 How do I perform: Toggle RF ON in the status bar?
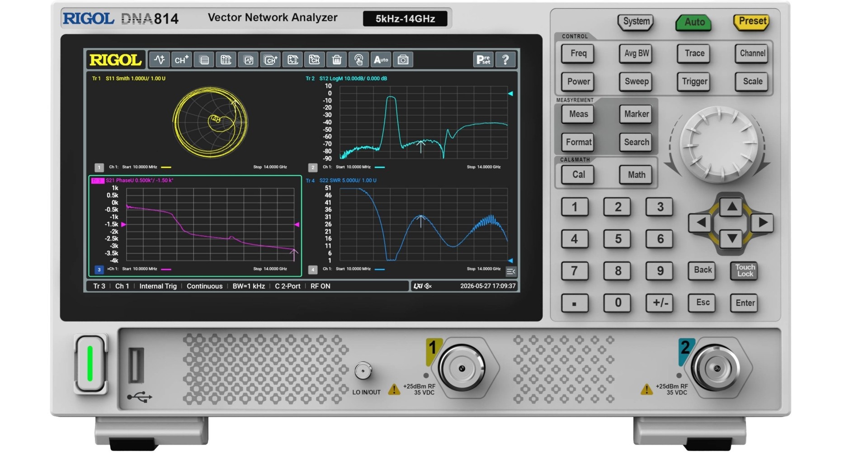320,286
